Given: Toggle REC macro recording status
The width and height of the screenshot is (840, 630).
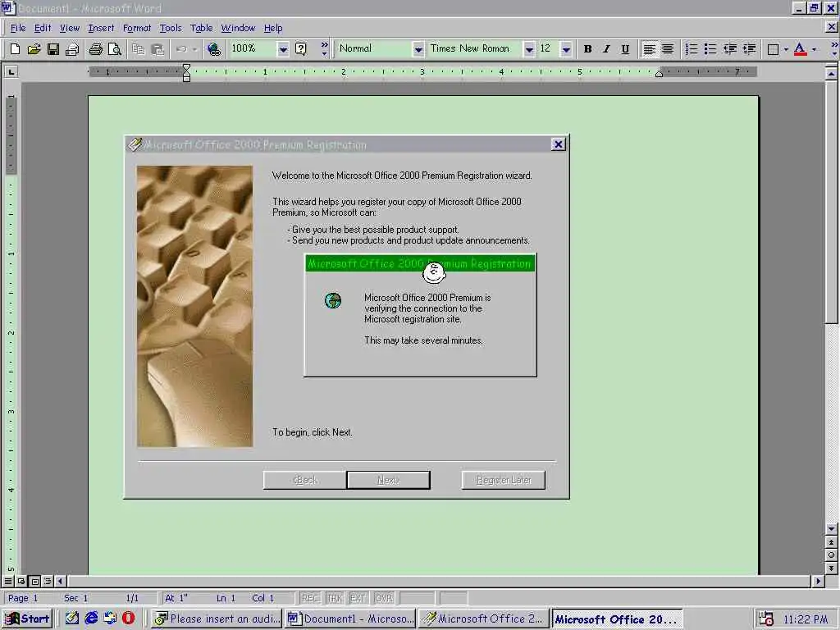Looking at the screenshot, I should tap(309, 598).
